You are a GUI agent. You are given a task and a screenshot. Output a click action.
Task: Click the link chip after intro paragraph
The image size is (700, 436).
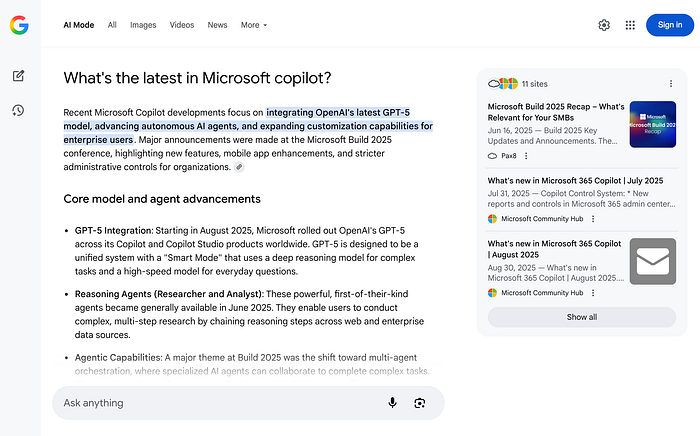(239, 167)
